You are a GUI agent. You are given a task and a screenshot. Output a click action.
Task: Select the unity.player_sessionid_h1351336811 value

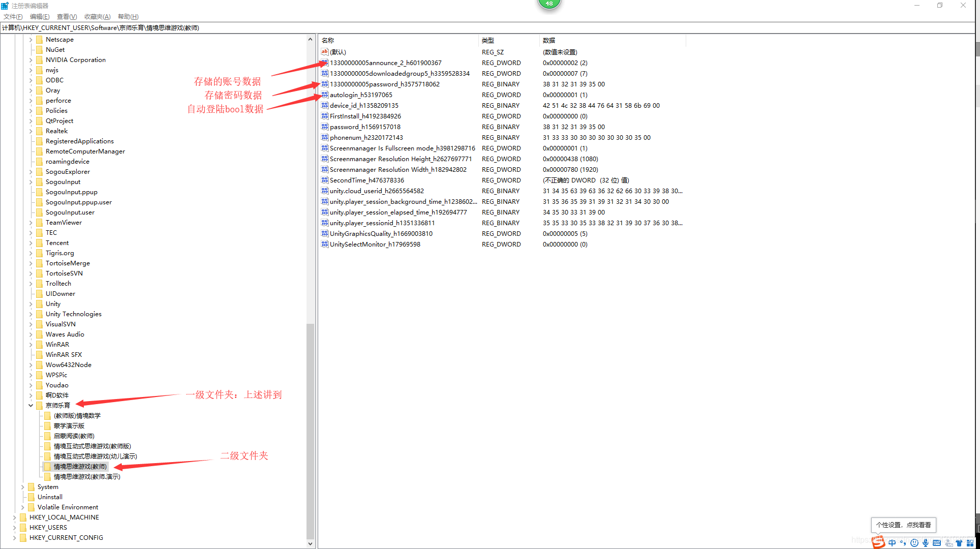(x=382, y=223)
